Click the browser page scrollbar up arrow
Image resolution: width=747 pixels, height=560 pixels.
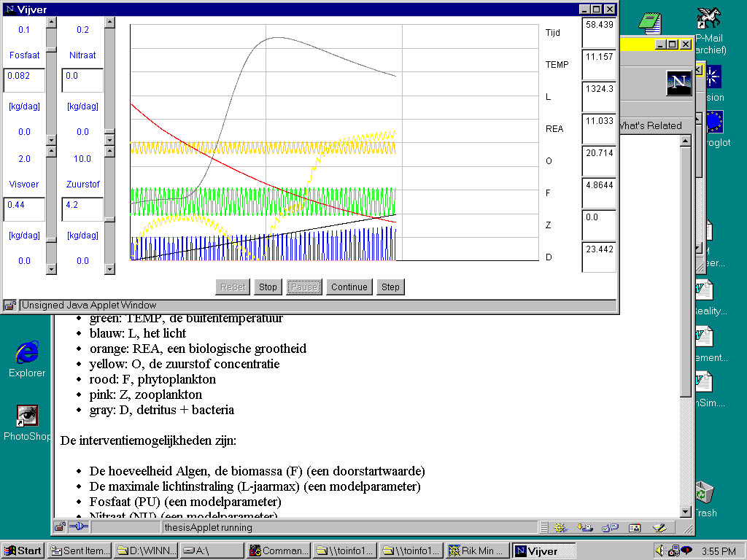coord(686,141)
